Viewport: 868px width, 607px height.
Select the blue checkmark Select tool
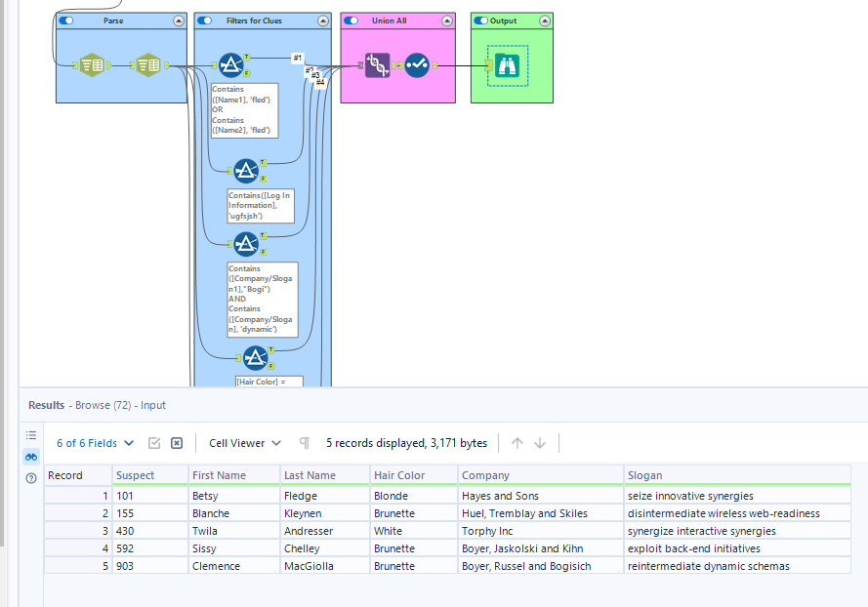click(417, 65)
